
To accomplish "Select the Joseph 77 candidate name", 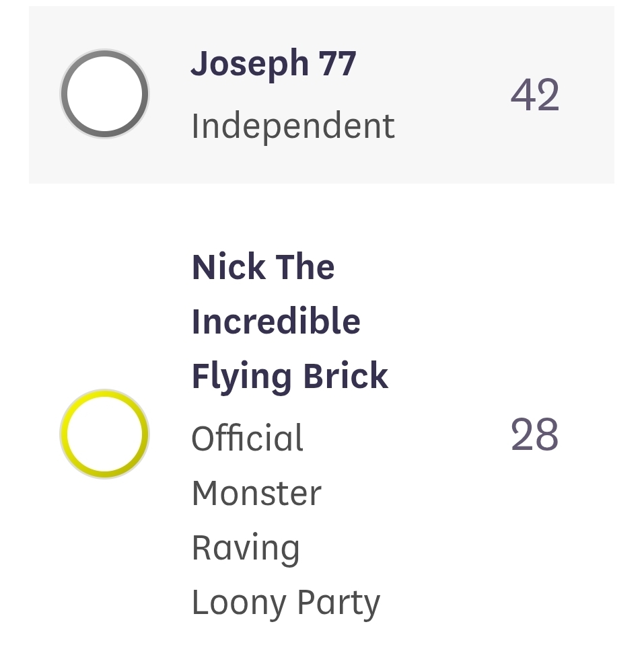I will (x=273, y=63).
